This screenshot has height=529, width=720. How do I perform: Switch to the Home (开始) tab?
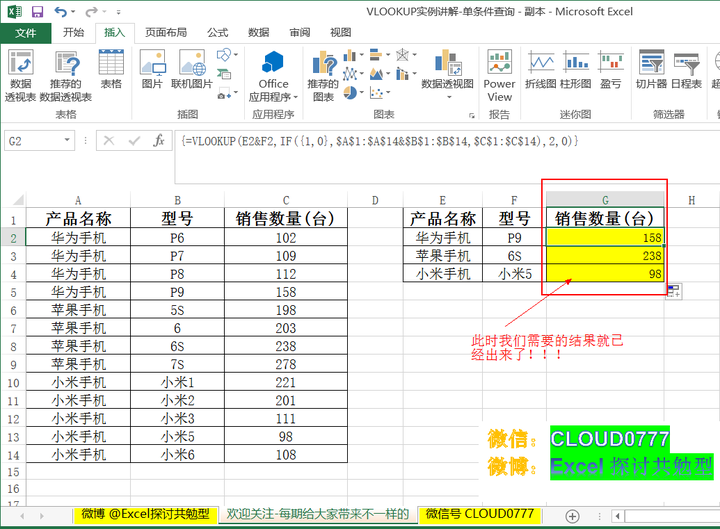click(x=73, y=32)
